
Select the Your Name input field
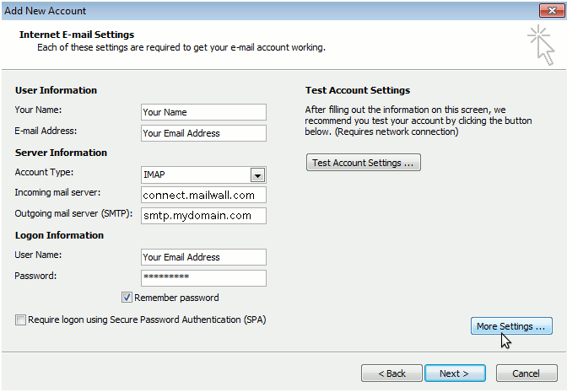203,112
